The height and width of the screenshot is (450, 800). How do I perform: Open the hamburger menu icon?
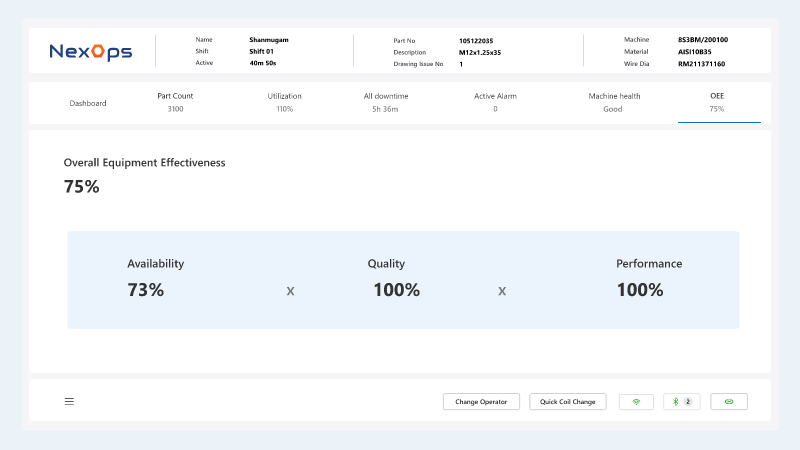(x=69, y=402)
